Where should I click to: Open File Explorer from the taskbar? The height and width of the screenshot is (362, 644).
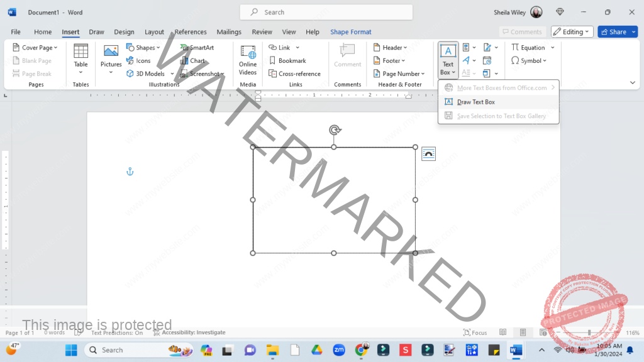272,350
